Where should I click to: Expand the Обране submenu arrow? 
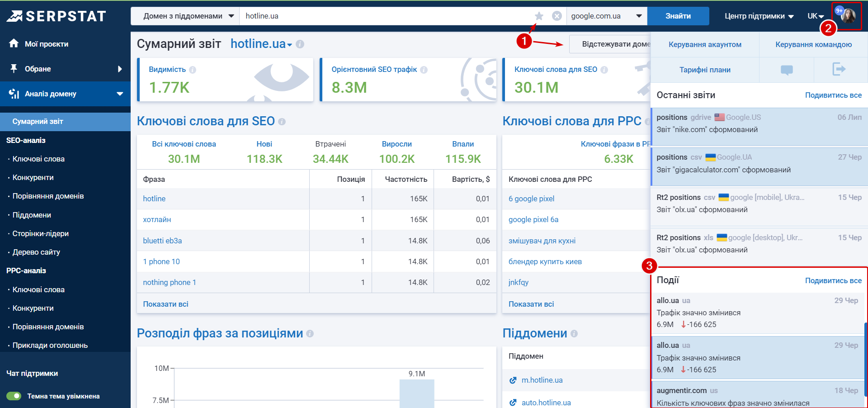[x=120, y=69]
